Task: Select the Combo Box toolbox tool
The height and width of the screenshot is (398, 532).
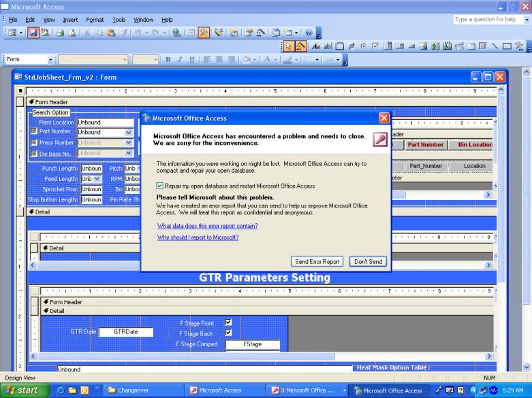Action: click(387, 46)
